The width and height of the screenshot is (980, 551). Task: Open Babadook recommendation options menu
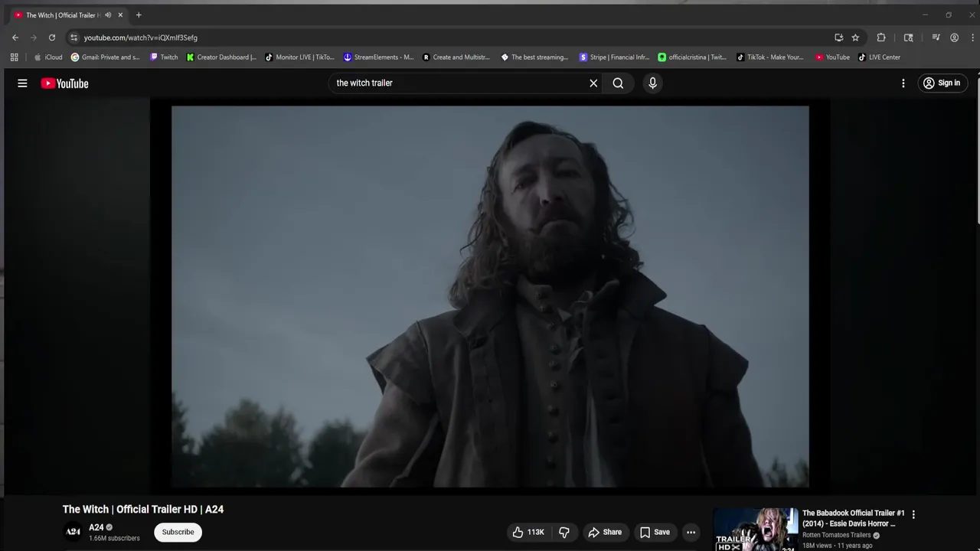(x=913, y=515)
